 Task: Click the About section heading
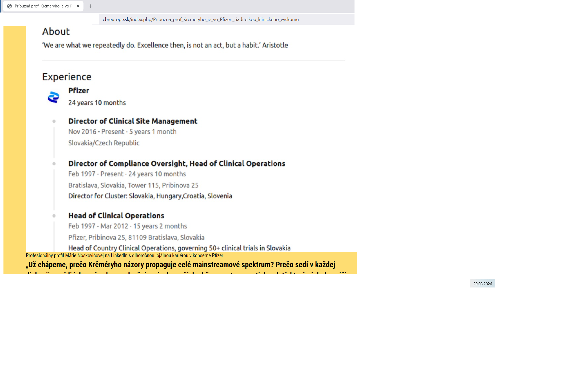click(56, 32)
